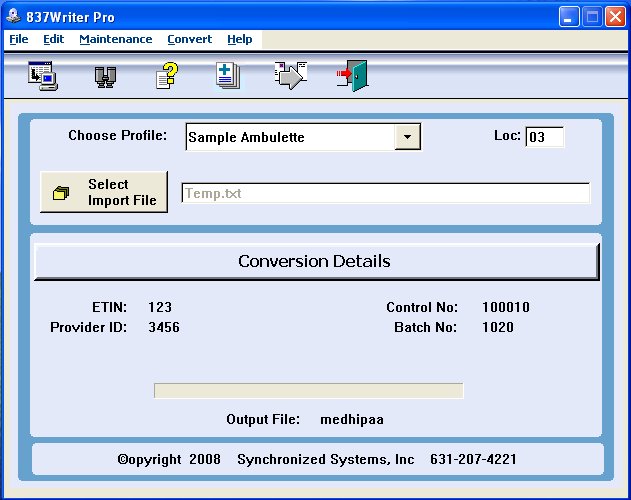Click the Control No value 100010
The width and height of the screenshot is (631, 500).
(x=506, y=307)
